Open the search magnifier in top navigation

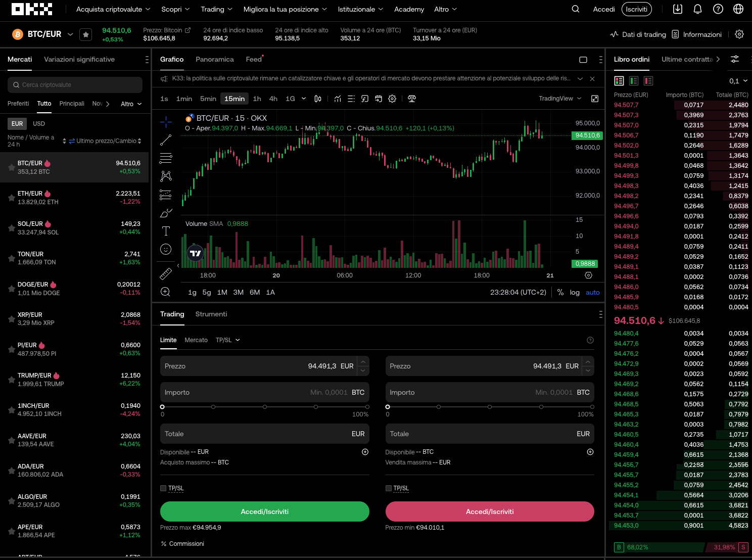pyautogui.click(x=575, y=9)
